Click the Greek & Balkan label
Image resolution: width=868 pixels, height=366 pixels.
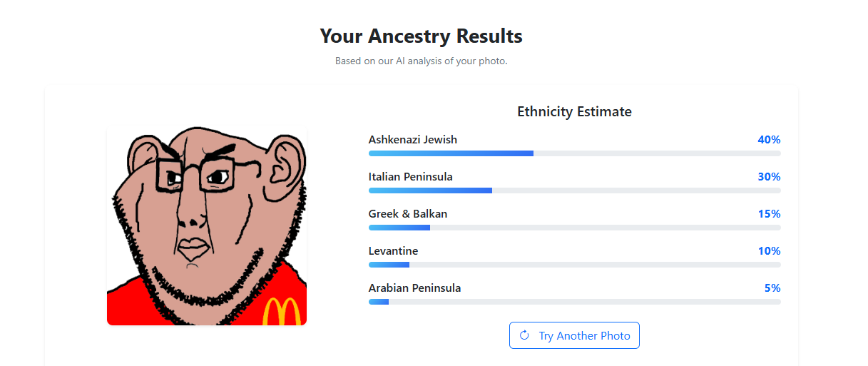408,214
